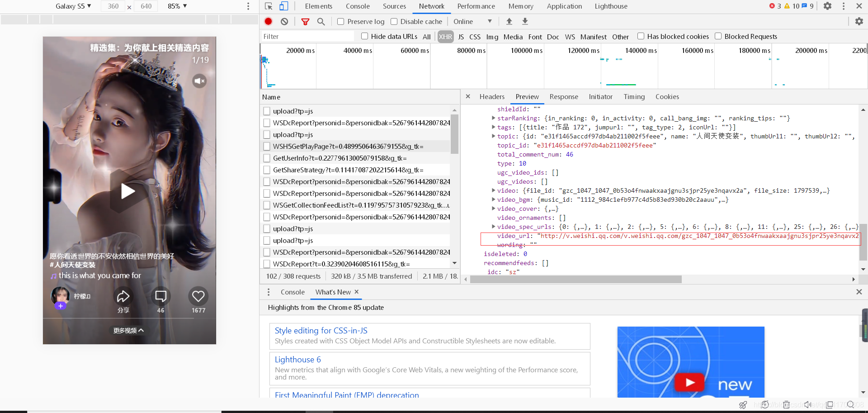Screen dimensions: 868x413
Task: Open DevTools main settings gear
Action: tap(827, 6)
